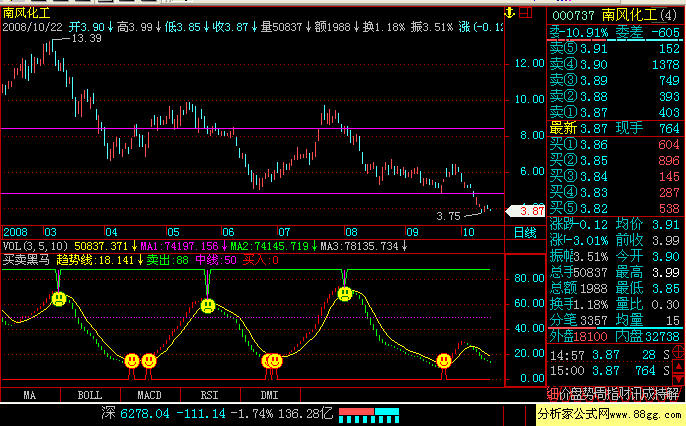The width and height of the screenshot is (686, 426).
Task: Select the RSI indicator tab
Action: point(210,395)
